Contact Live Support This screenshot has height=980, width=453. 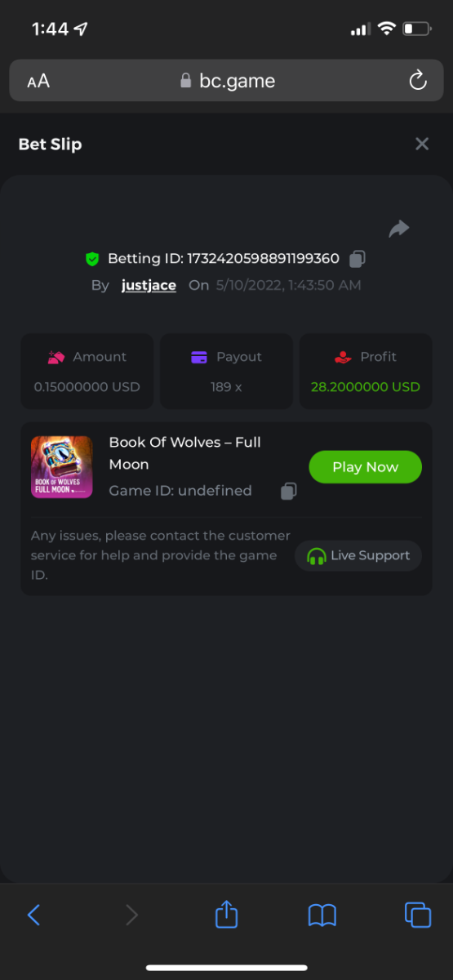[358, 555]
